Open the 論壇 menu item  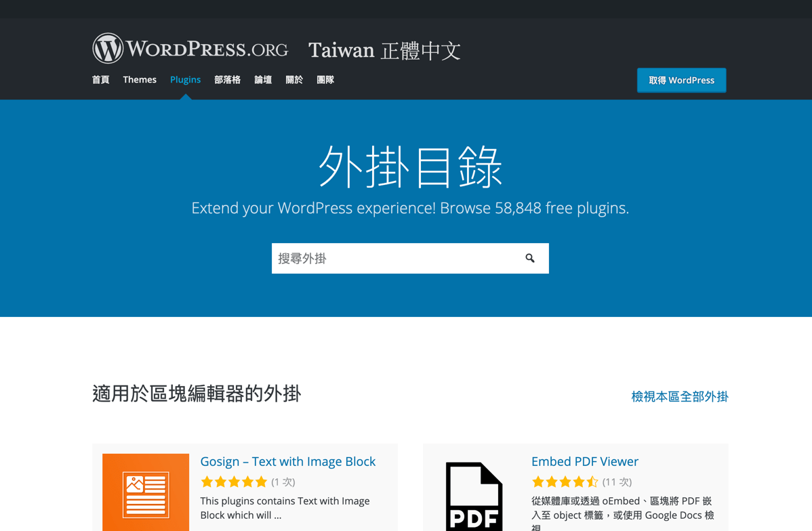pos(263,80)
